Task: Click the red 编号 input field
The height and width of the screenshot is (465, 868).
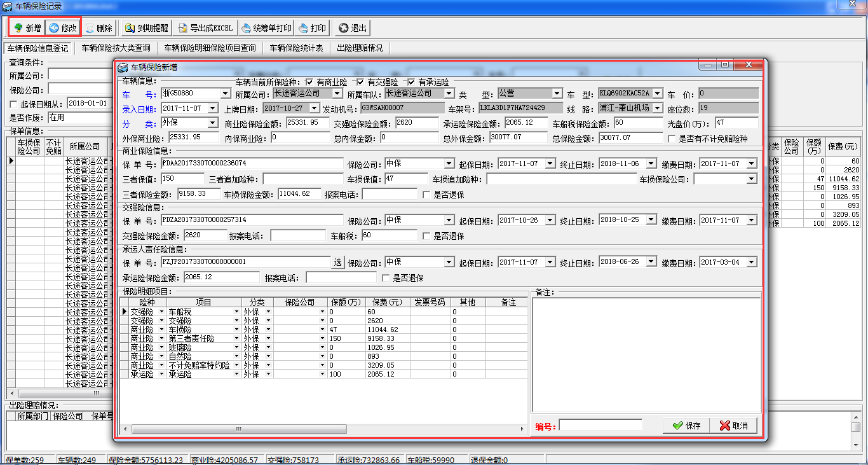Action: point(600,426)
